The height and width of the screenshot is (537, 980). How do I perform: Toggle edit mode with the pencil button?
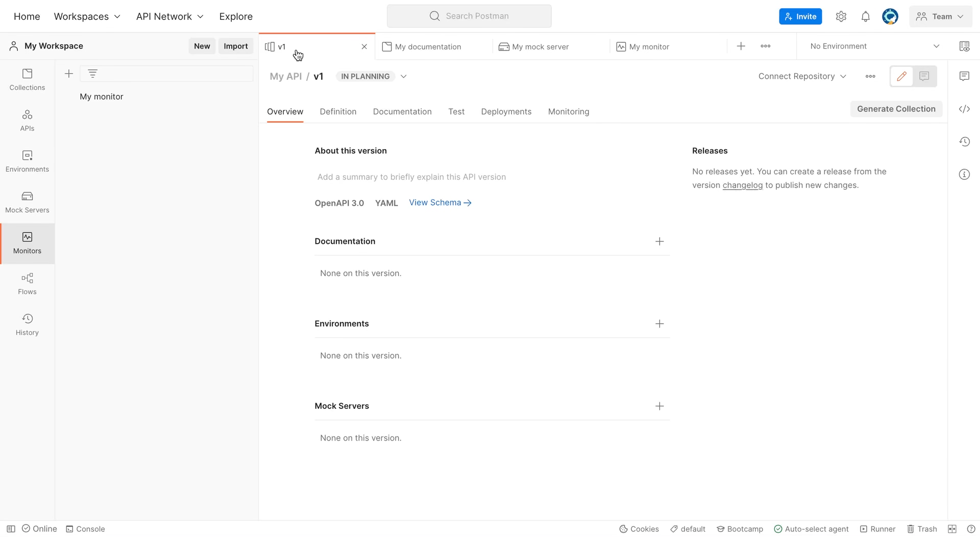pos(901,76)
